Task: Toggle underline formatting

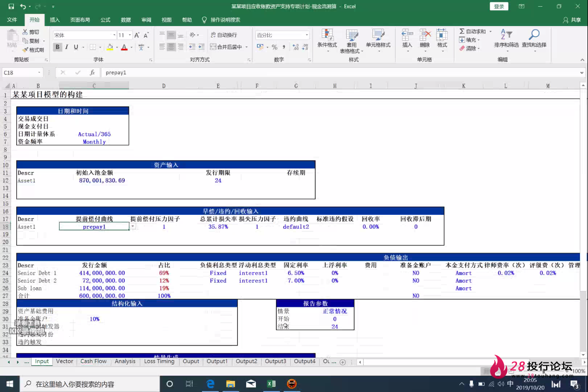Action: [76, 47]
